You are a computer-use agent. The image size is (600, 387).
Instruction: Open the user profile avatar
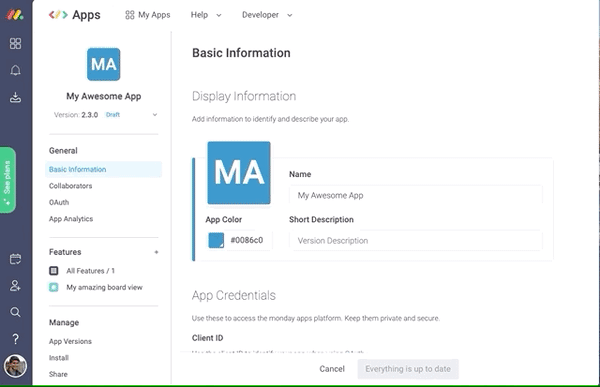15,366
